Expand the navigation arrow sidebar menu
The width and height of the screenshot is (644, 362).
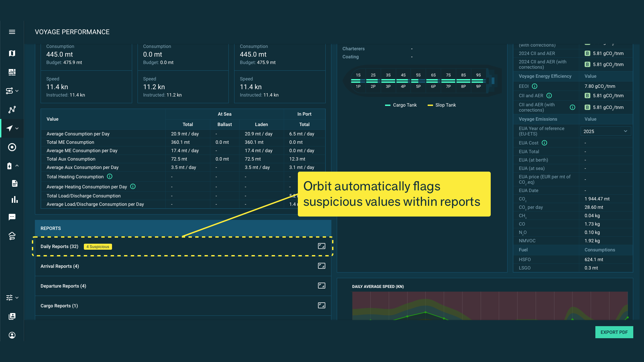pyautogui.click(x=17, y=128)
